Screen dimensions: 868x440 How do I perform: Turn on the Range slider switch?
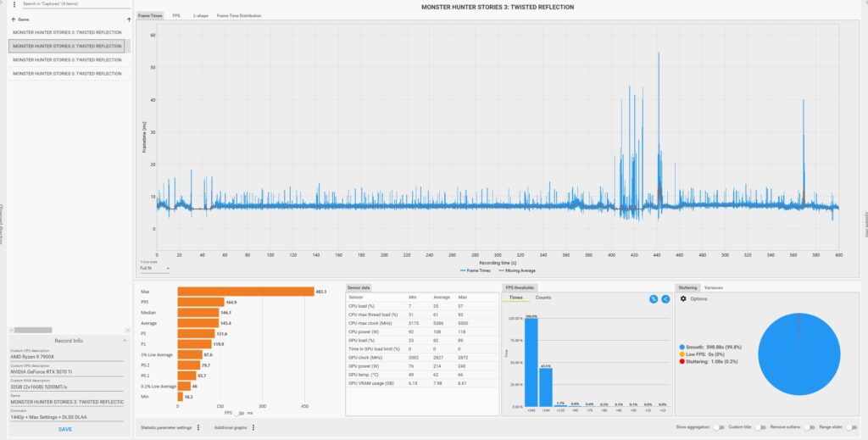pos(852,427)
